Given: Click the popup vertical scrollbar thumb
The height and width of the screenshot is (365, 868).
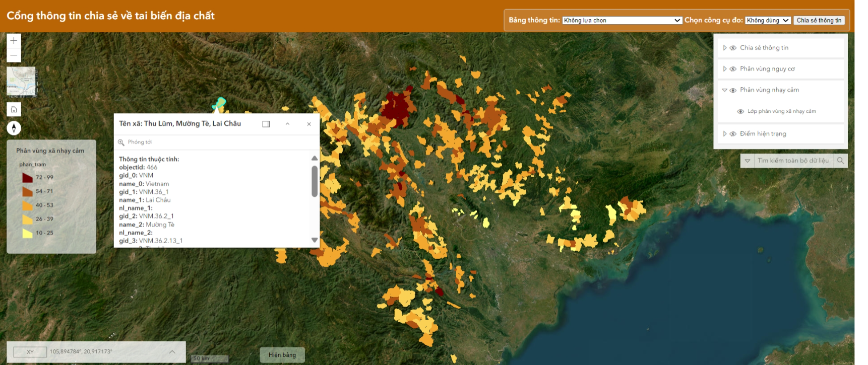Looking at the screenshot, I should click(x=315, y=181).
